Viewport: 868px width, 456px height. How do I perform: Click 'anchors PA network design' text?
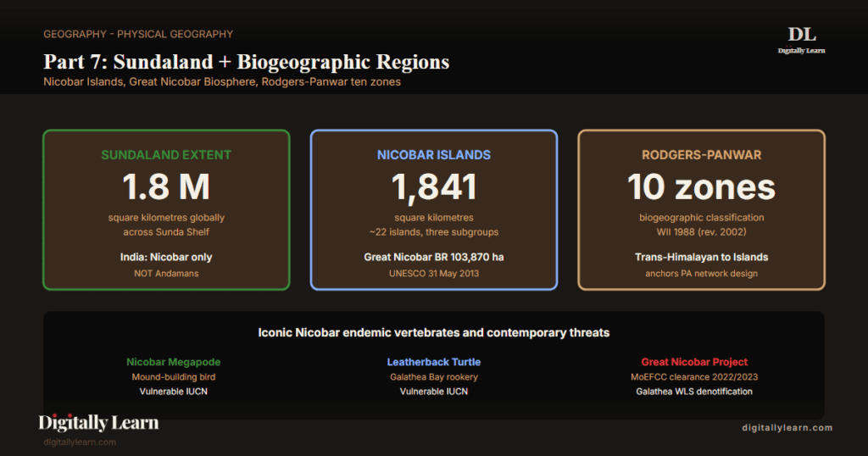click(701, 274)
